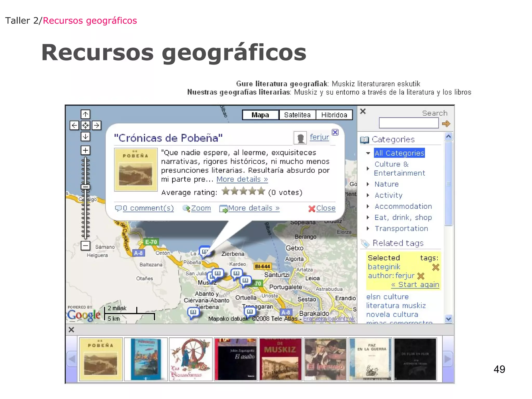Expand the Nature category
This screenshot has height=399, width=532.
[368, 184]
